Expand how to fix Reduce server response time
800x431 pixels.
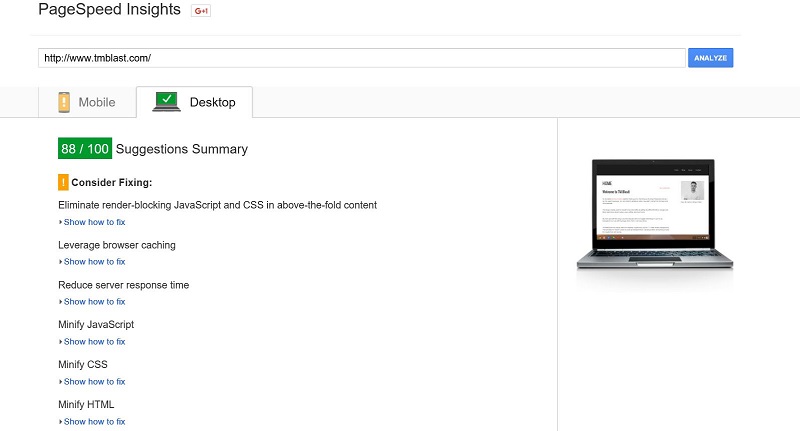tap(92, 301)
